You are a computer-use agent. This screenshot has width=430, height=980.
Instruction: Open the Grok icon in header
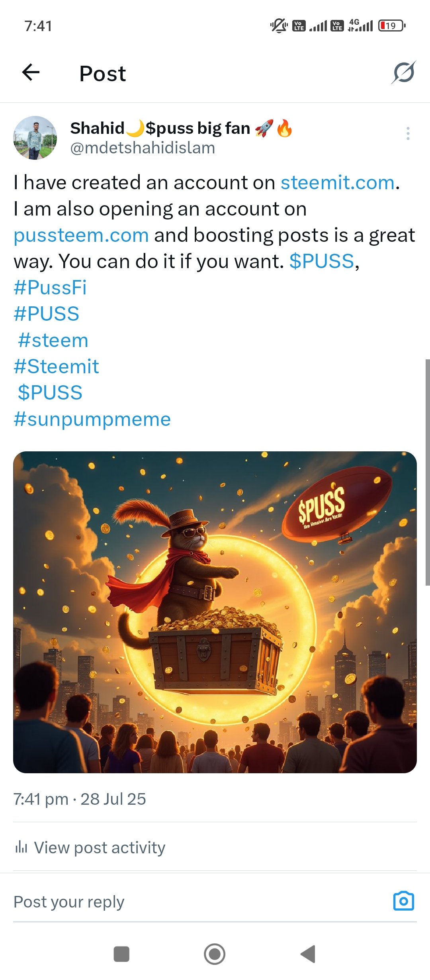[404, 73]
